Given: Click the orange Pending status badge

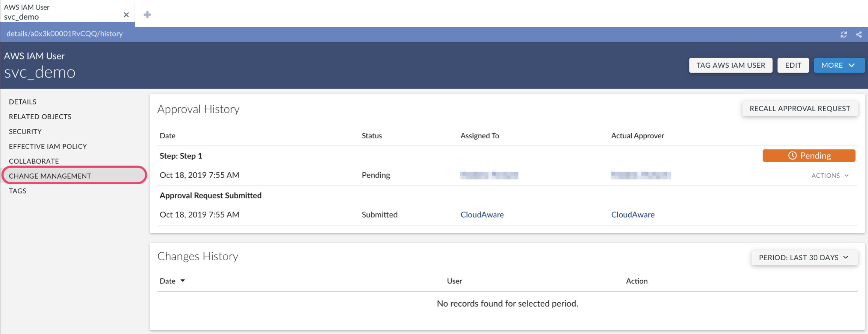Looking at the screenshot, I should [809, 156].
